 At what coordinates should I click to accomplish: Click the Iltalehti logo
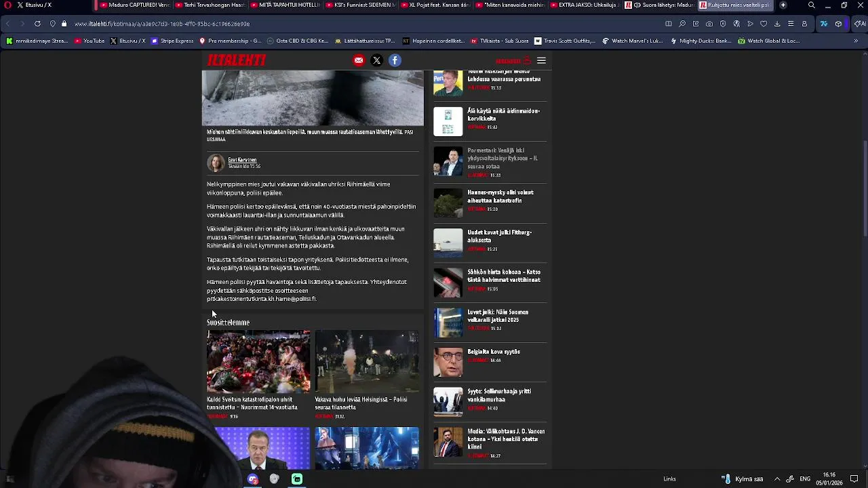[x=236, y=60]
